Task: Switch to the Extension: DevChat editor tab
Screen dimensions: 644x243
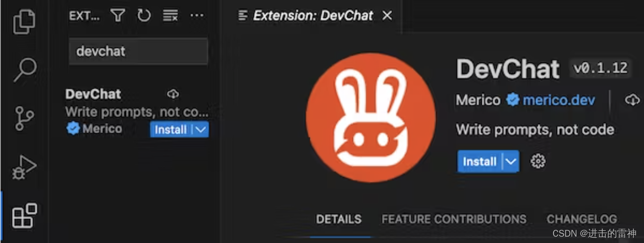Action: coord(312,16)
